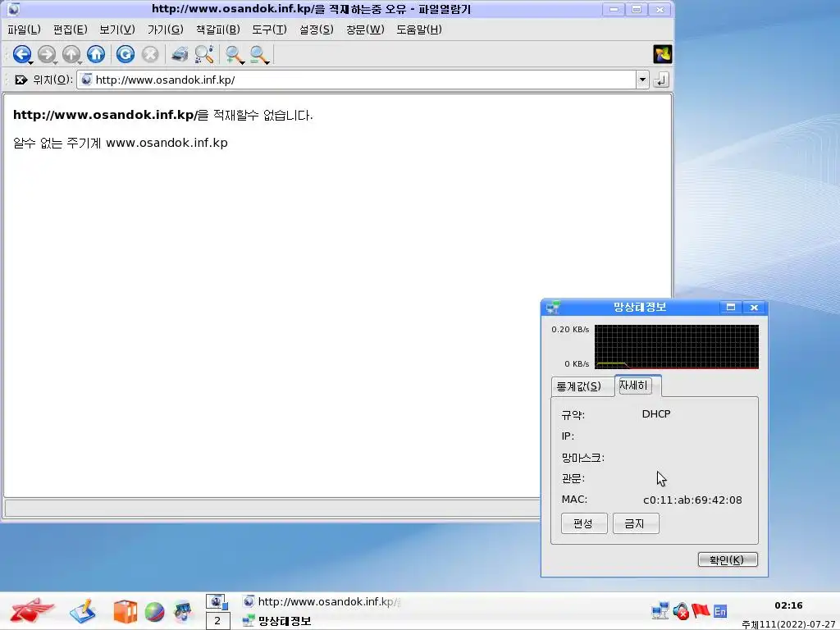Toggle the En input language indicator
840x630 pixels.
(x=720, y=611)
